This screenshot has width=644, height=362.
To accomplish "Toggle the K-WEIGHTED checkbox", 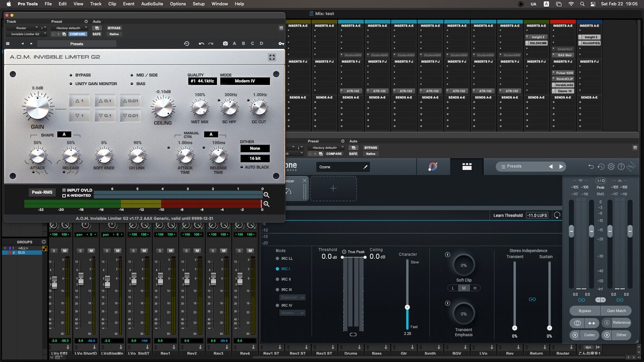I will pos(64,196).
